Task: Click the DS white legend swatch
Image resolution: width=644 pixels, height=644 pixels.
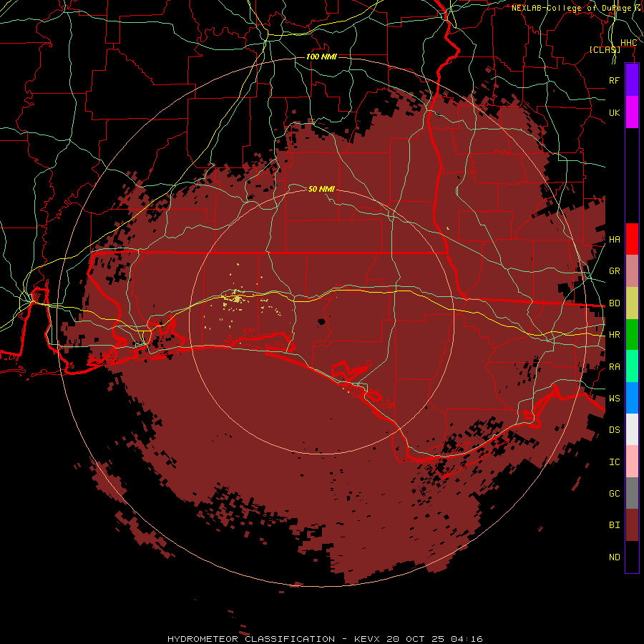Action: tap(632, 429)
